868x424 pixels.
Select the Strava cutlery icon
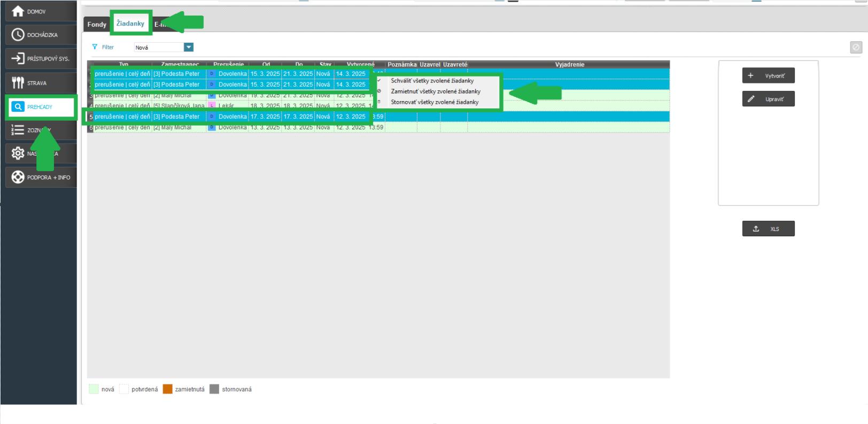click(18, 83)
